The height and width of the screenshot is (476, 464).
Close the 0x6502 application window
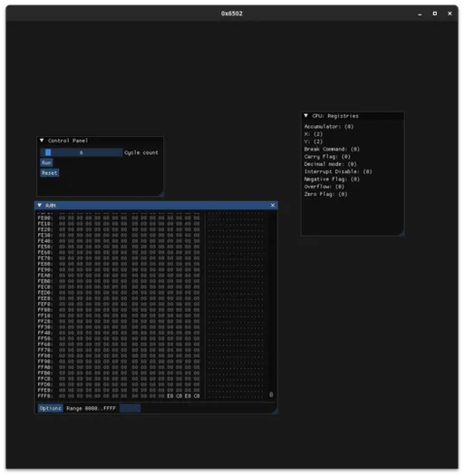449,14
